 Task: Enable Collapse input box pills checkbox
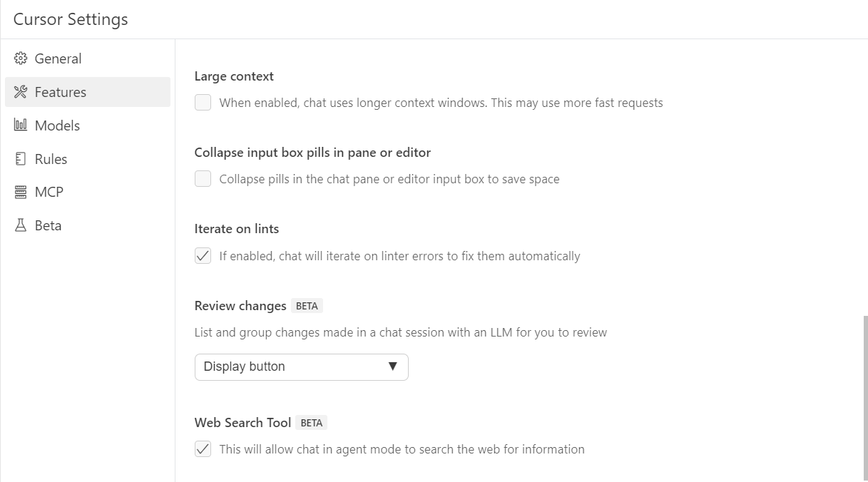click(203, 179)
